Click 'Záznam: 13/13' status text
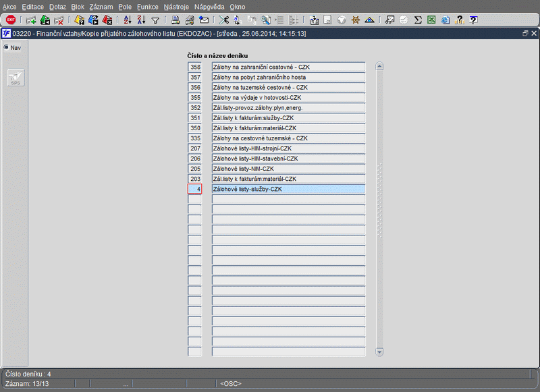This screenshot has width=540, height=392. 27,383
